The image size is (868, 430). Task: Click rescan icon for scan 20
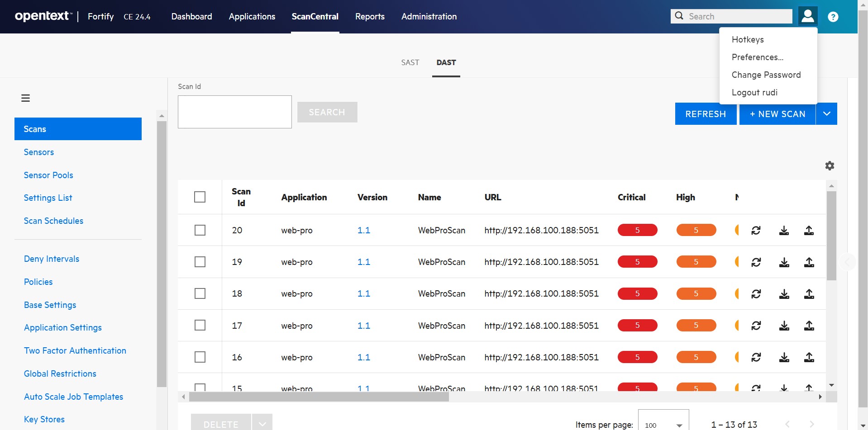click(756, 231)
